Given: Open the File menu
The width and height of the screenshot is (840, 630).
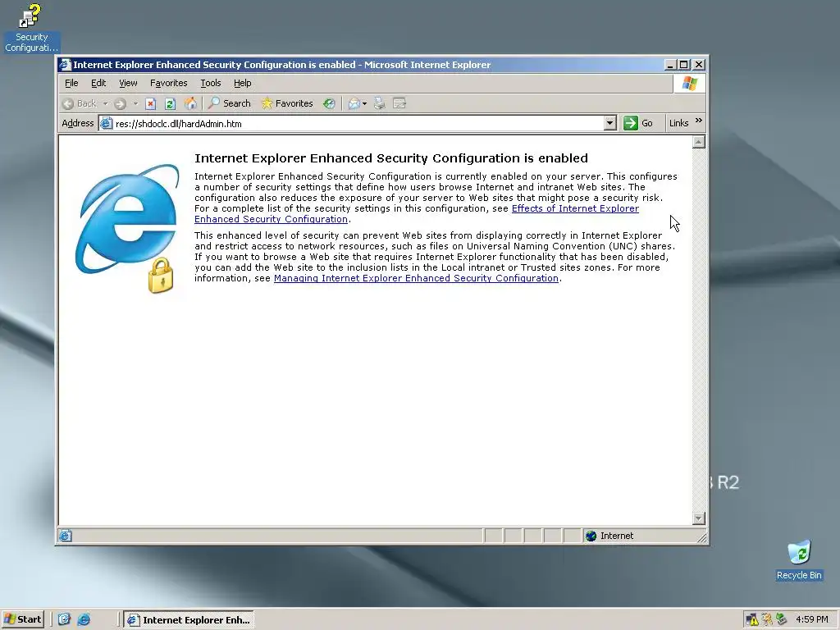Looking at the screenshot, I should pos(71,83).
